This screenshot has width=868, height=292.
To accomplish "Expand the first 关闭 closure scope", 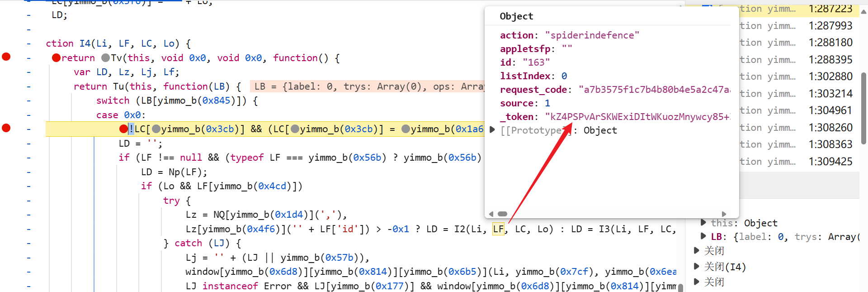I will [x=697, y=250].
